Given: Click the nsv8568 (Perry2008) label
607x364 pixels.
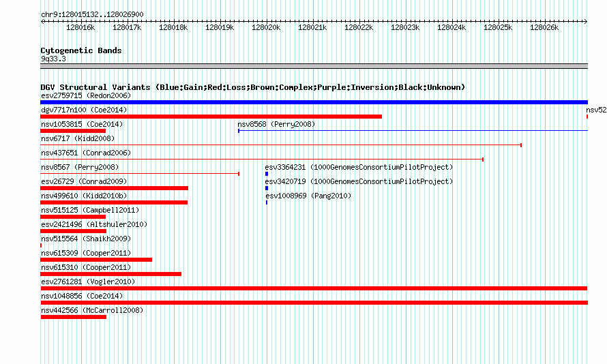Looking at the screenshot, I should coord(276,124).
